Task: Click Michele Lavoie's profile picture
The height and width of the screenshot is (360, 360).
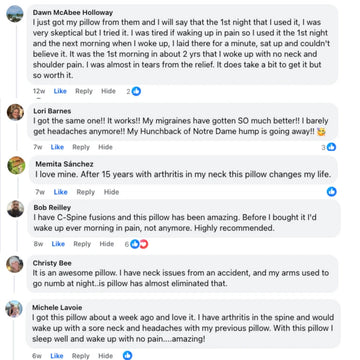Action: pyautogui.click(x=14, y=309)
